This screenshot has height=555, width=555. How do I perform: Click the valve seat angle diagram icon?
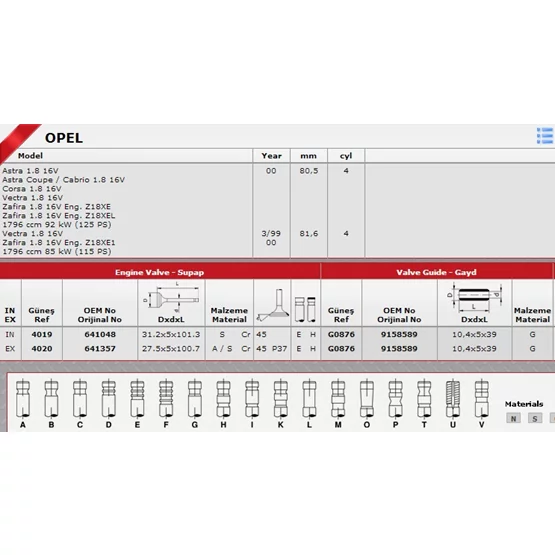tap(273, 305)
